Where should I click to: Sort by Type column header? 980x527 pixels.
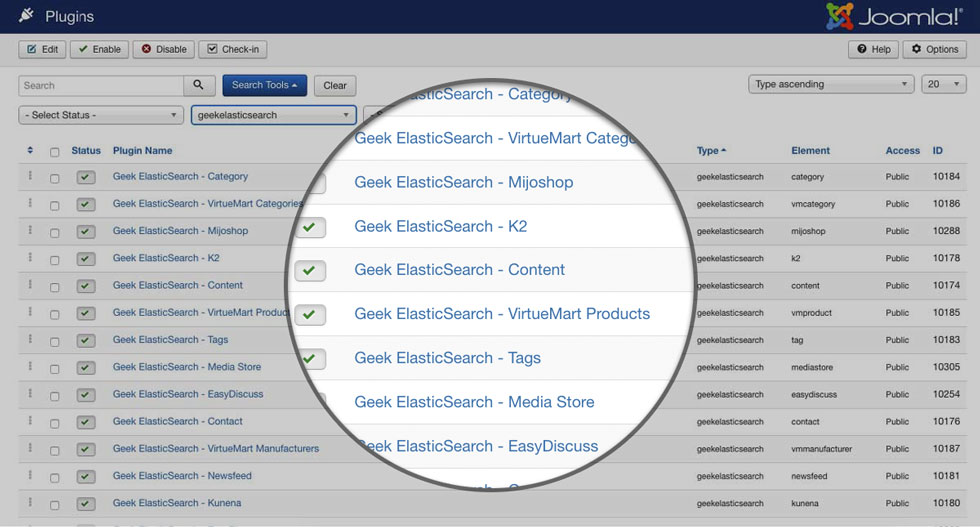[x=711, y=151]
